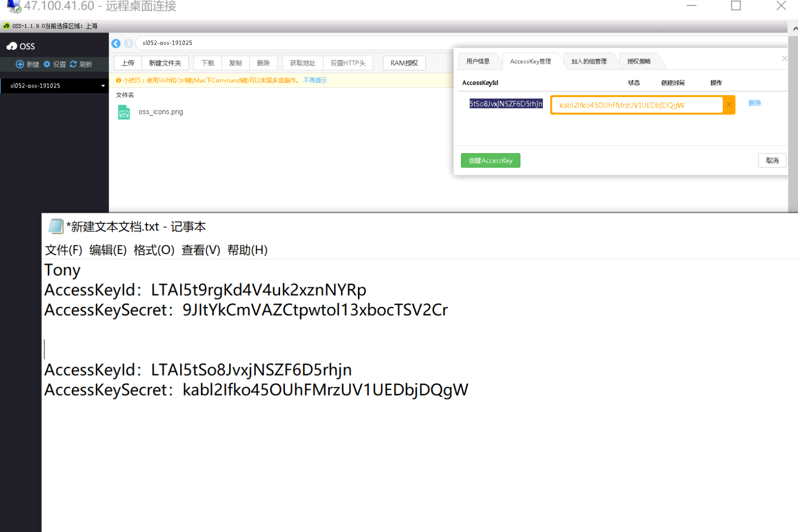
Task: Click Set HTTP Header (设置HTTP头) button
Action: 348,63
